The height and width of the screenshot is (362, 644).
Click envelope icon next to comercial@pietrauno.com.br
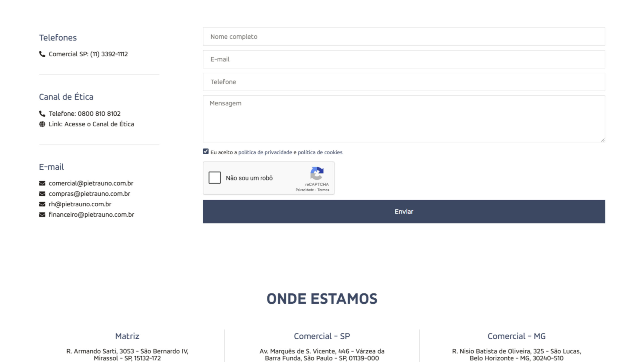42,183
